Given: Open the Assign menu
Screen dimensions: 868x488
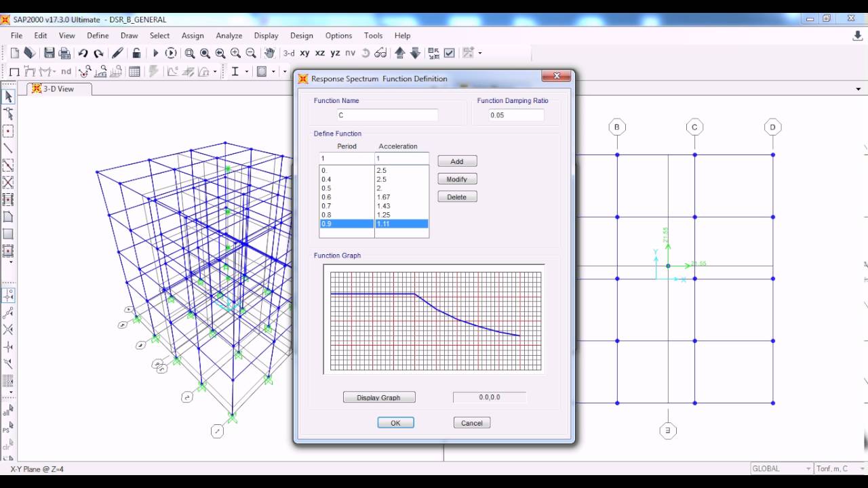Looking at the screenshot, I should pos(193,35).
